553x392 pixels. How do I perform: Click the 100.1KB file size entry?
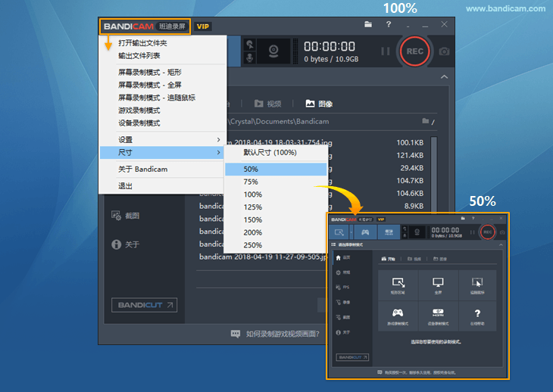click(410, 142)
